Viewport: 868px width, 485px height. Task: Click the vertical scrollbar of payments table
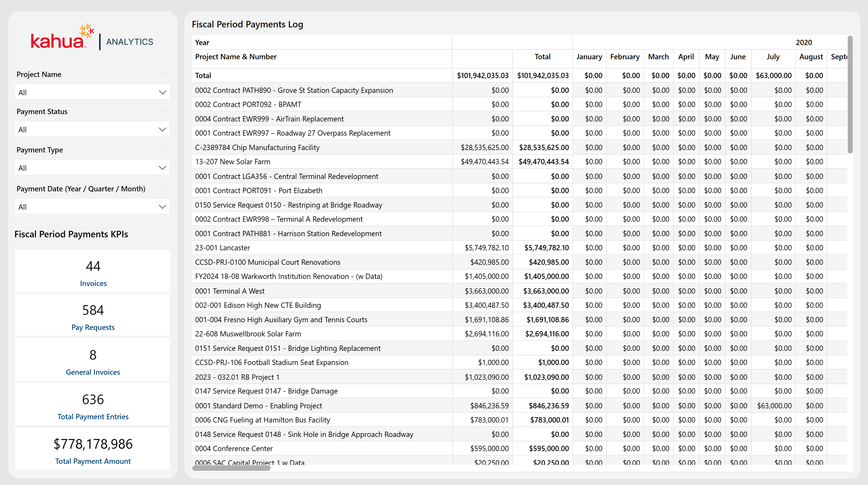(x=850, y=94)
